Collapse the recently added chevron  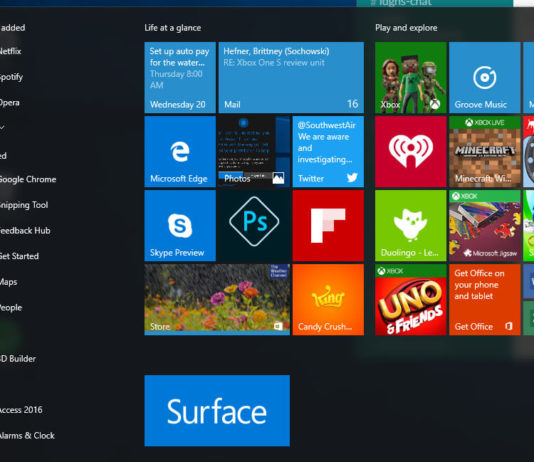pos(2,128)
